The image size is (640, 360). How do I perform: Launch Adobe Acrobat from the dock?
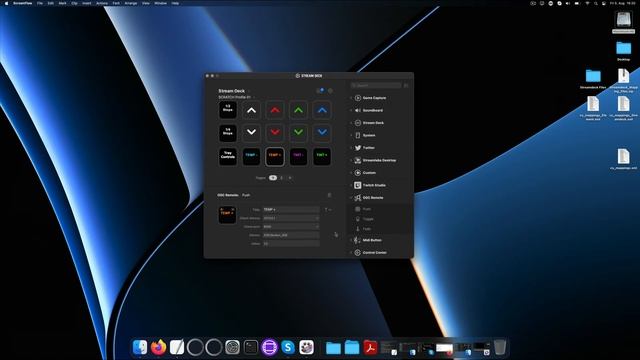pyautogui.click(x=370, y=347)
